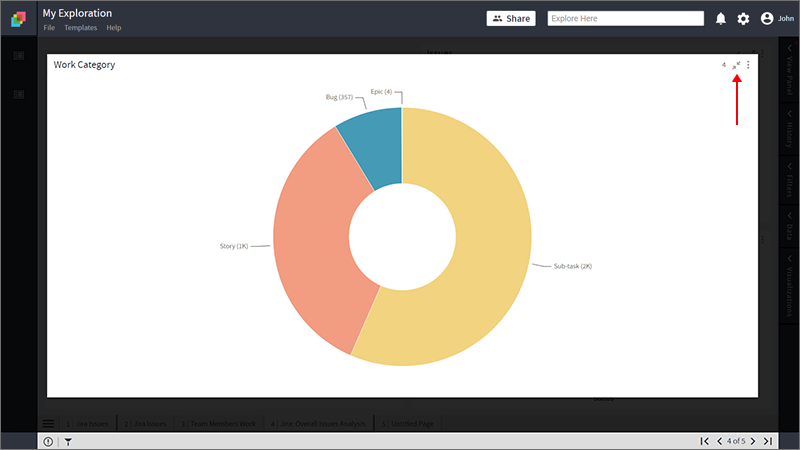Go to the next page

coord(753,441)
